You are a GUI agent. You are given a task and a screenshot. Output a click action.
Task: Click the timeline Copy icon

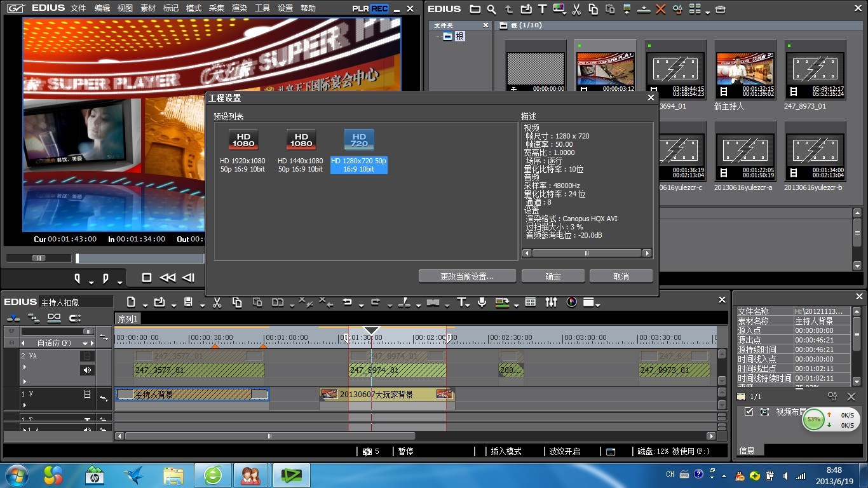pos(237,302)
